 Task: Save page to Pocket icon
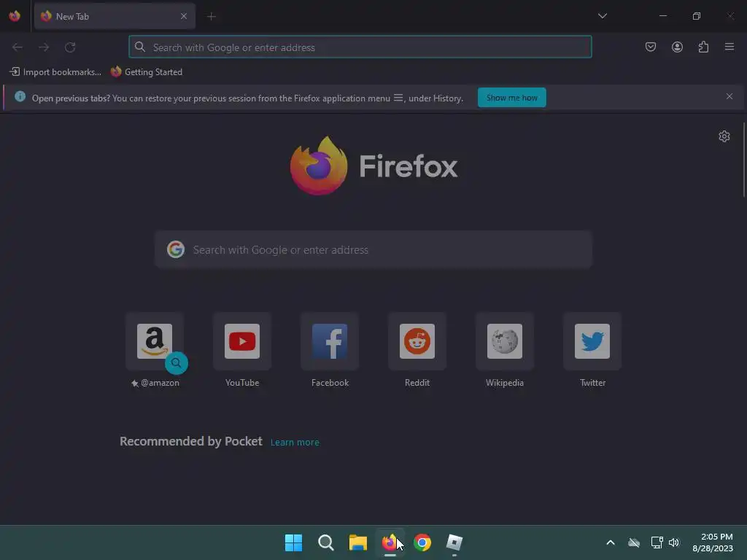coord(651,47)
